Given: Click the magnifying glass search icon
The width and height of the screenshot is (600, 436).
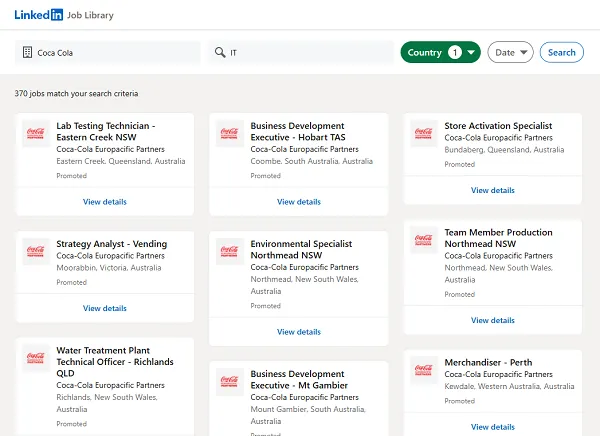Looking at the screenshot, I should click(220, 52).
